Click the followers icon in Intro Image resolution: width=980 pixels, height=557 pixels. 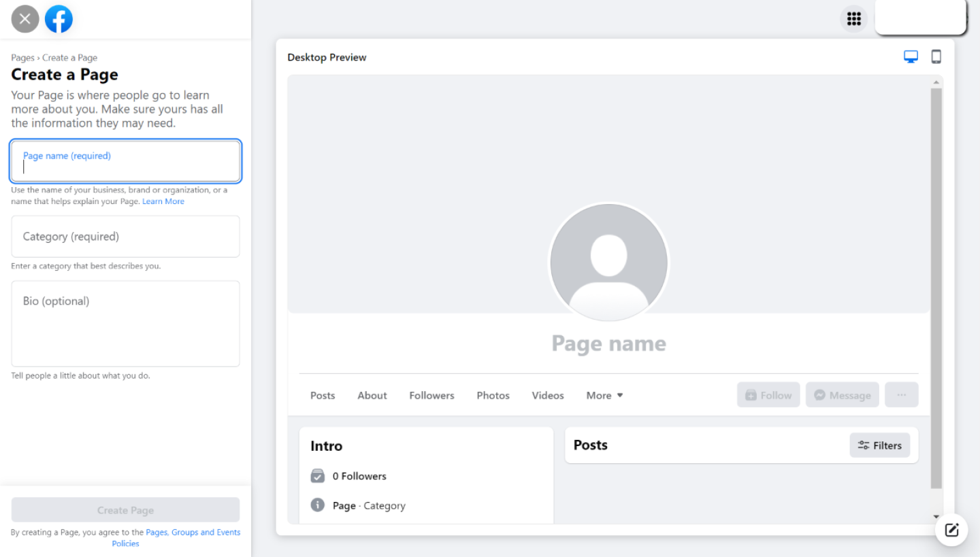click(318, 476)
